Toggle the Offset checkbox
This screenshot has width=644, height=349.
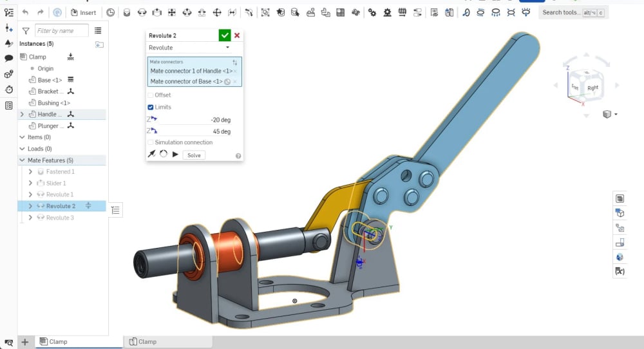pos(151,95)
